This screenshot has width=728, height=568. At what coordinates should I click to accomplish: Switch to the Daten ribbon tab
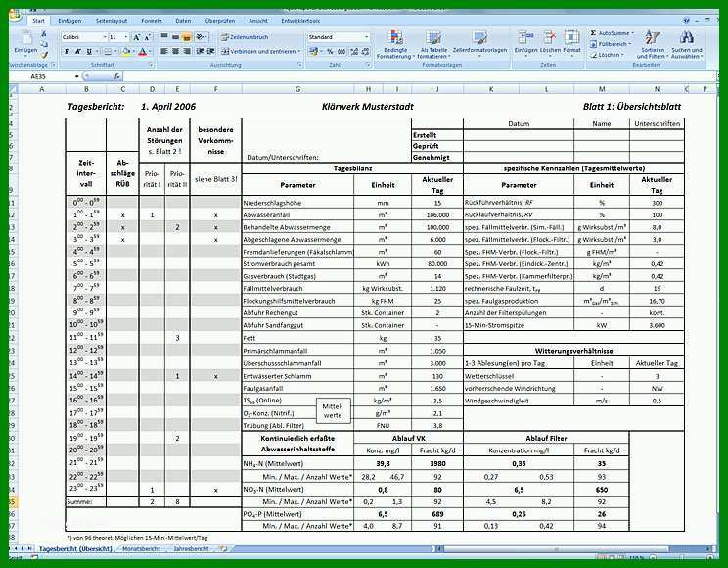point(183,21)
